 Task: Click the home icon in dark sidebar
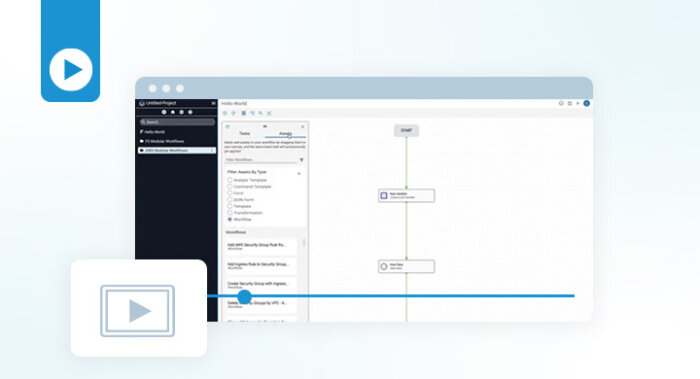173,112
